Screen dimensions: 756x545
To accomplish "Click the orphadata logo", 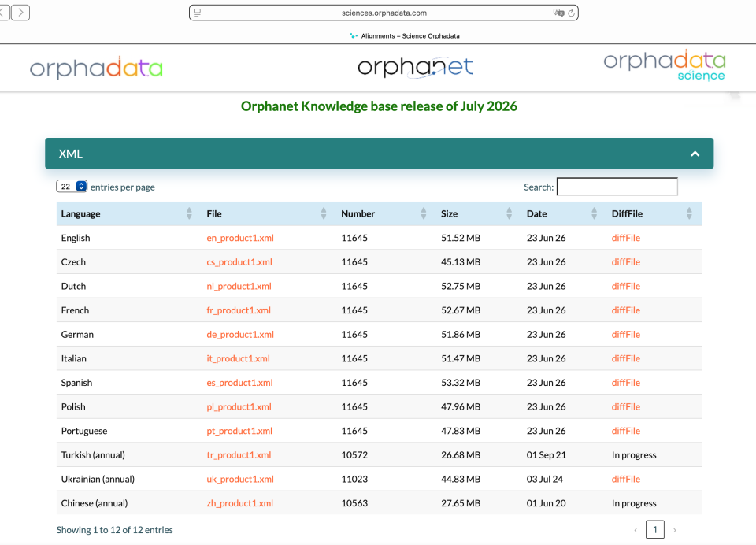I will click(96, 67).
